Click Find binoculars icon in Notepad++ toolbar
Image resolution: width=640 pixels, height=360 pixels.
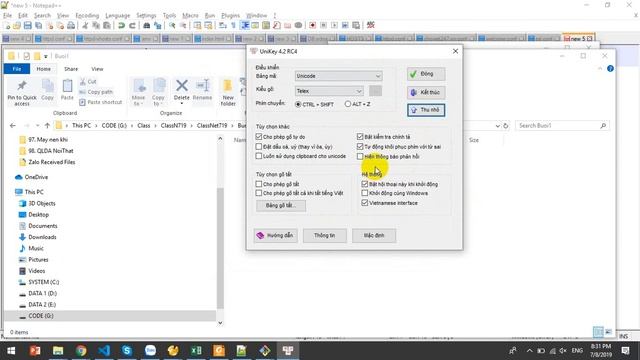[x=146, y=25]
